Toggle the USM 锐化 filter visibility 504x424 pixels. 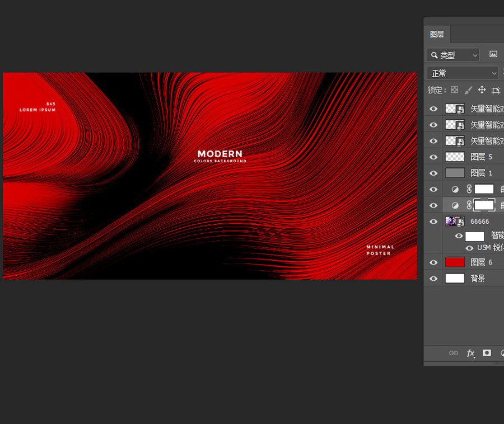[469, 248]
